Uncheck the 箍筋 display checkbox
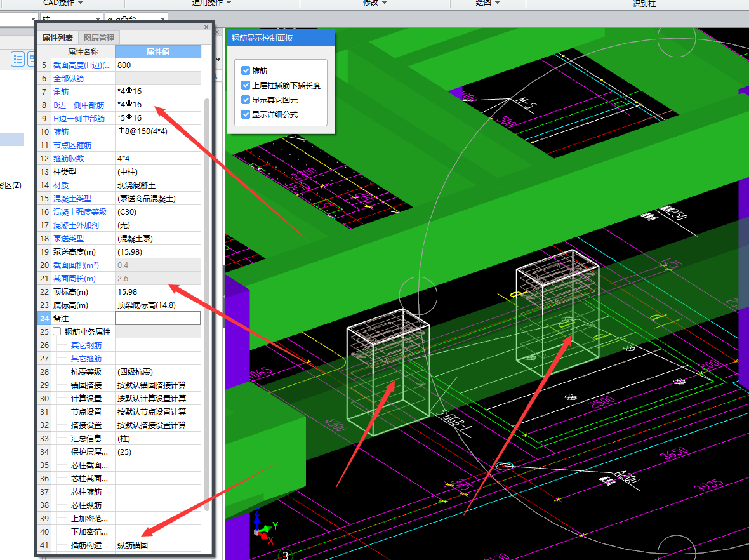The width and height of the screenshot is (749, 560). pos(246,70)
